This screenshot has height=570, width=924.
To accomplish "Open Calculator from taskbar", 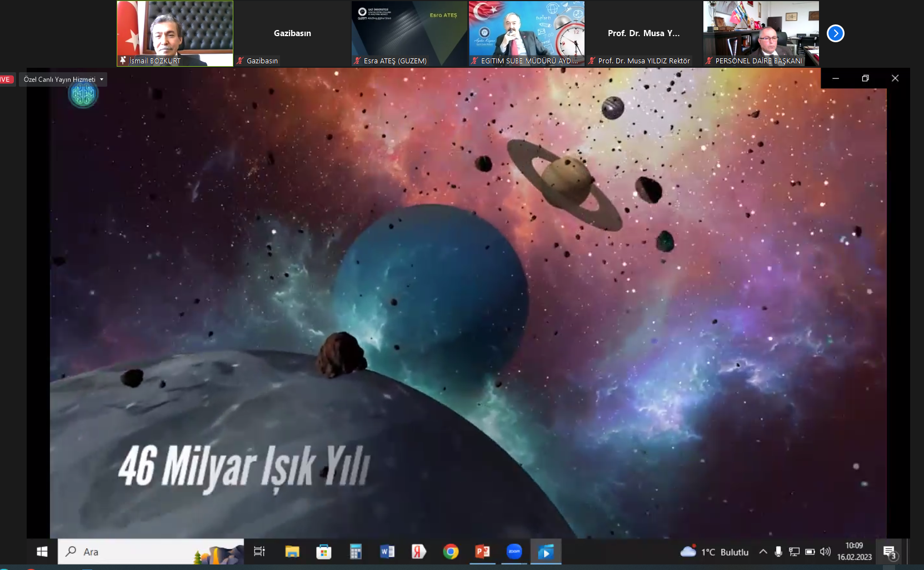I will (355, 552).
